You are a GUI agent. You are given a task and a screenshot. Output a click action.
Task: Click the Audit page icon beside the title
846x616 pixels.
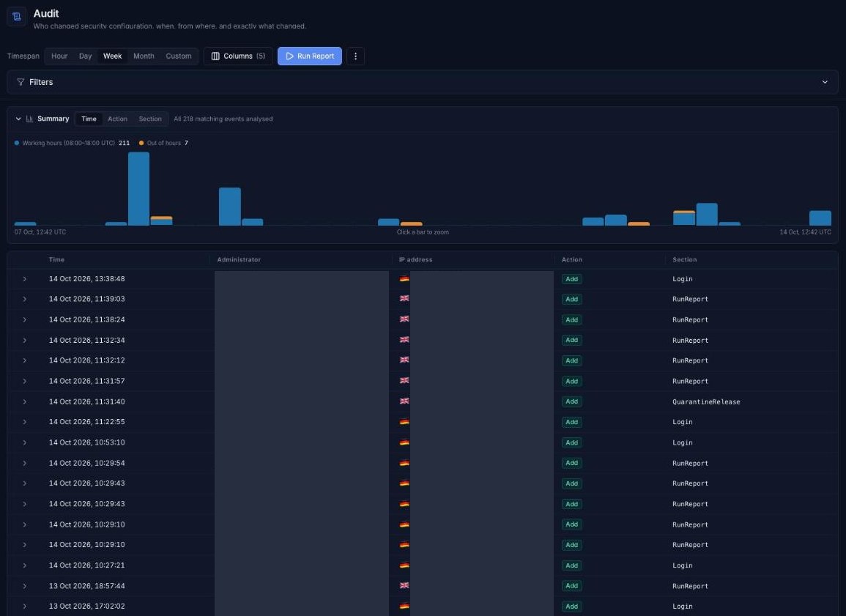(16, 16)
